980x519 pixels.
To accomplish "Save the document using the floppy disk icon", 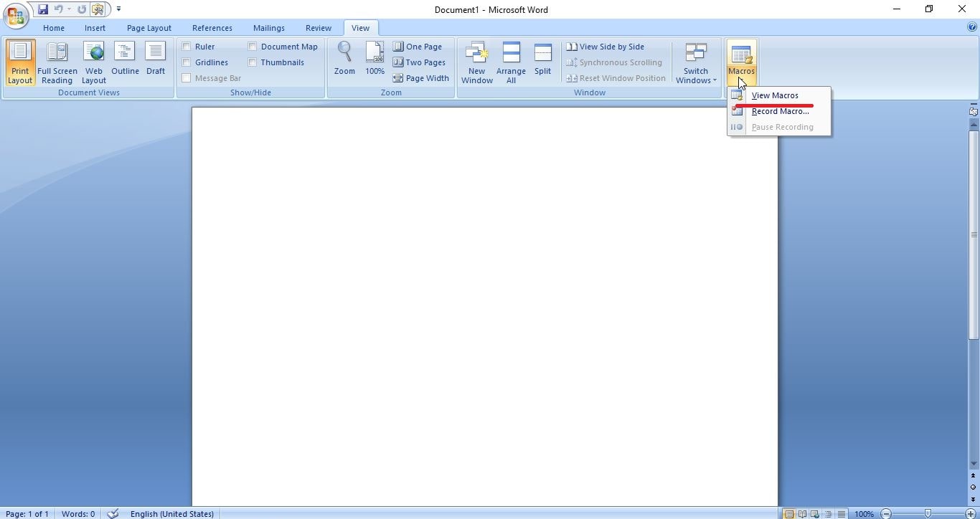I will tap(43, 9).
